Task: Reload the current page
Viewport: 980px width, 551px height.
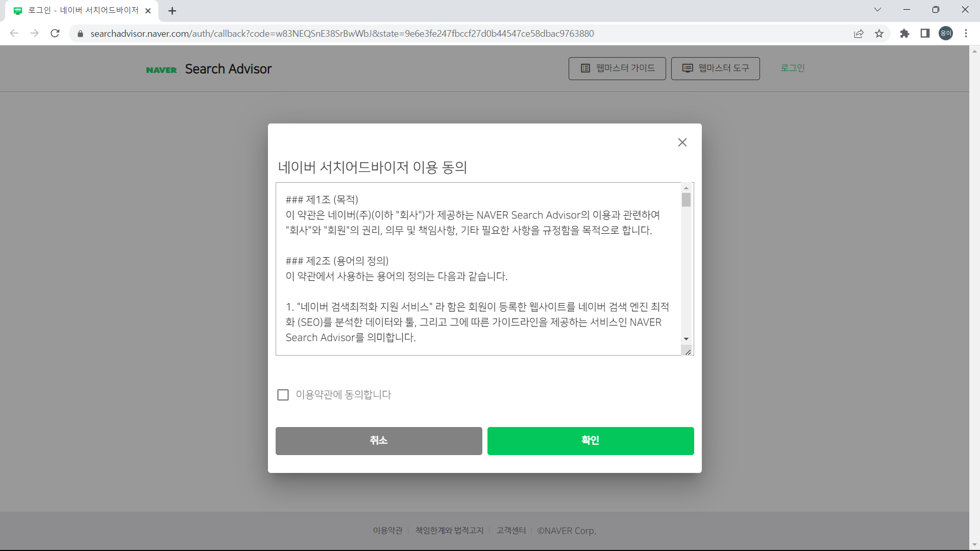Action: tap(55, 33)
